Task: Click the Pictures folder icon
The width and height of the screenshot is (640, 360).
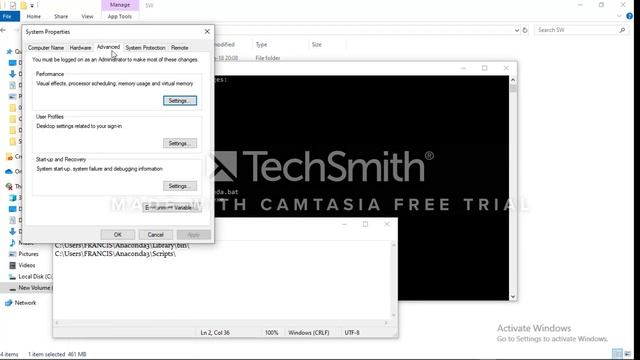Action: tap(13, 254)
